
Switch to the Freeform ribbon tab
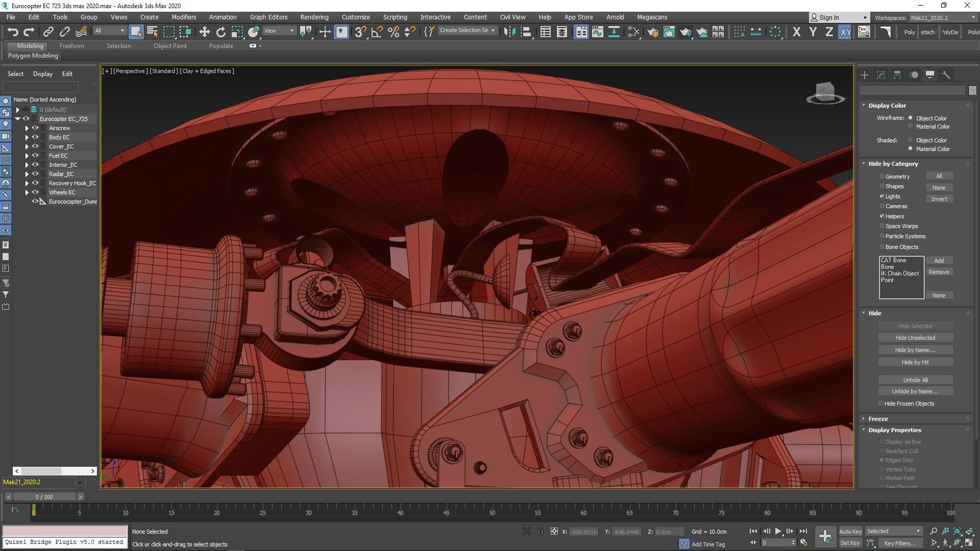point(71,46)
